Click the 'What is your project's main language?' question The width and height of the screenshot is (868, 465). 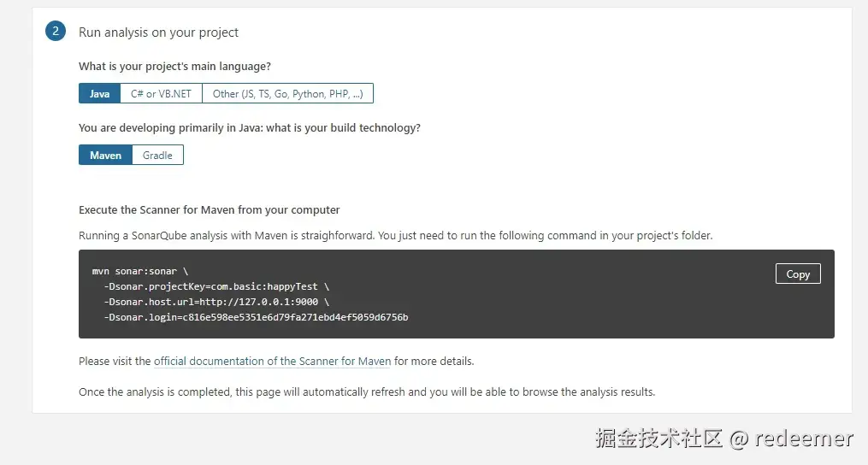point(174,67)
